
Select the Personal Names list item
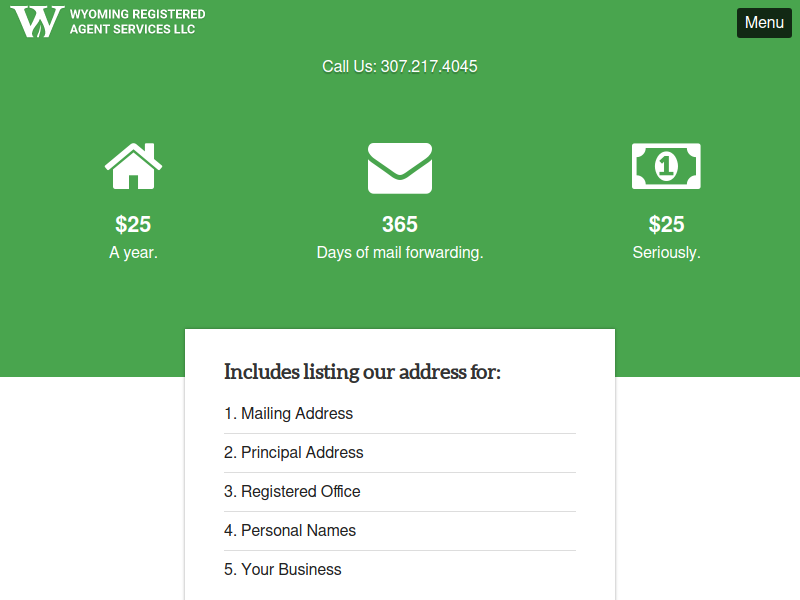click(400, 531)
